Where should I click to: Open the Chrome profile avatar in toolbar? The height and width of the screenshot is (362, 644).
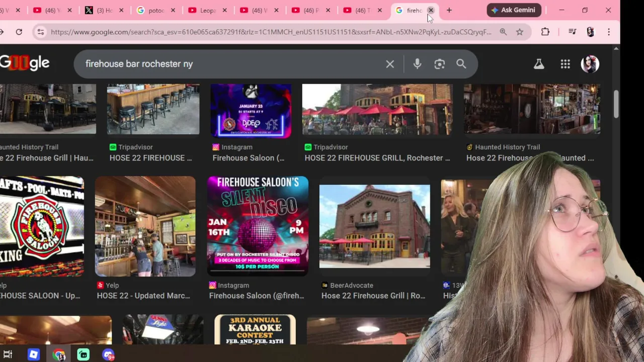[x=590, y=32]
